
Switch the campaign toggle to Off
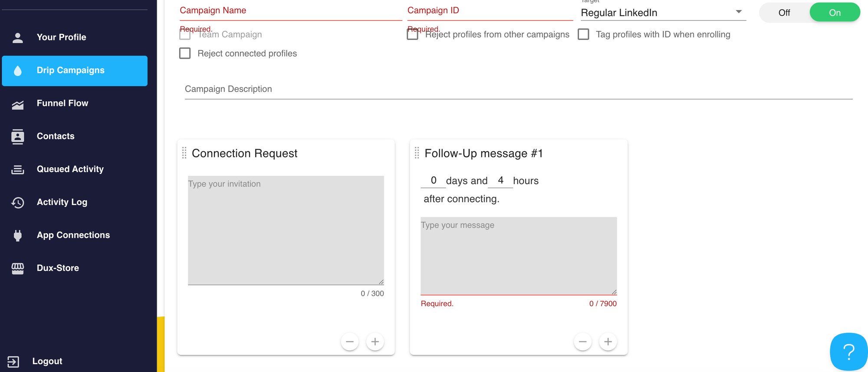(784, 13)
